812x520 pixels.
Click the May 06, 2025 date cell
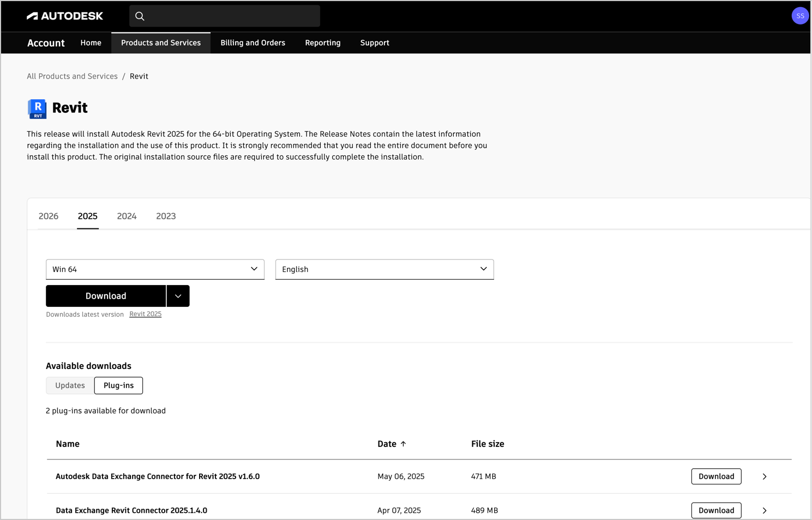click(401, 477)
